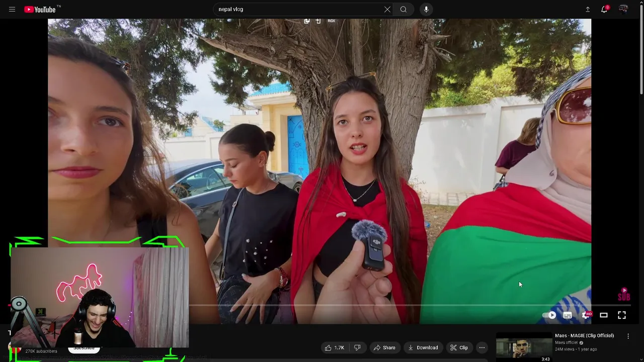Image resolution: width=644 pixels, height=362 pixels.
Task: Open the notifications bell
Action: (604, 10)
